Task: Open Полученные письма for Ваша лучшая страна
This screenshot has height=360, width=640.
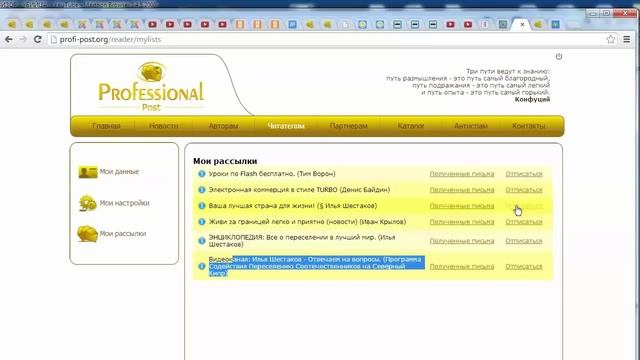Action: point(462,206)
